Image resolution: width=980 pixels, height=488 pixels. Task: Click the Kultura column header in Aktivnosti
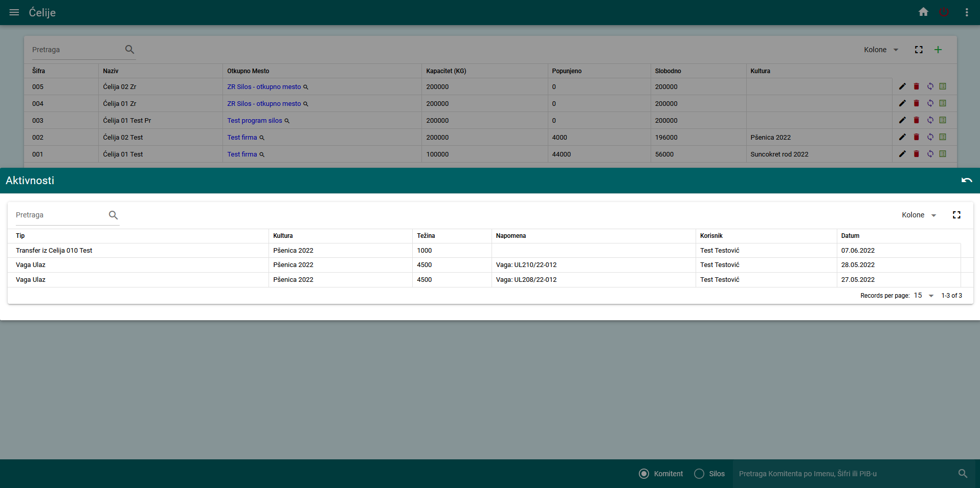pyautogui.click(x=283, y=236)
